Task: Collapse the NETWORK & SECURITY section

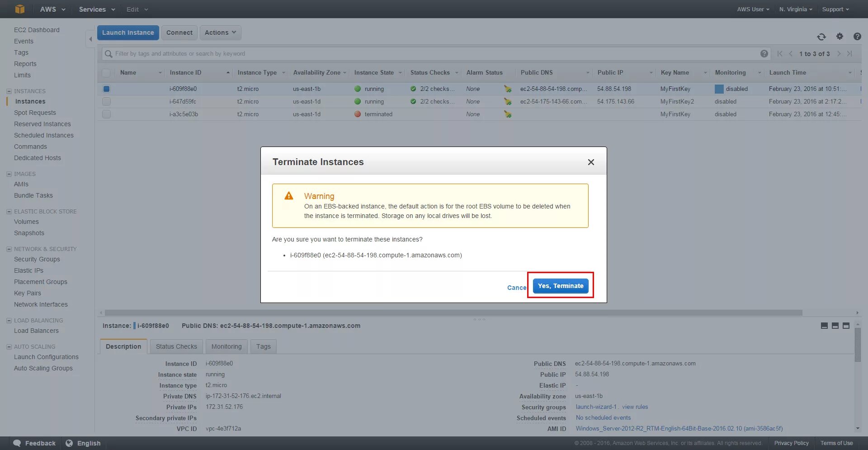Action: (9, 249)
